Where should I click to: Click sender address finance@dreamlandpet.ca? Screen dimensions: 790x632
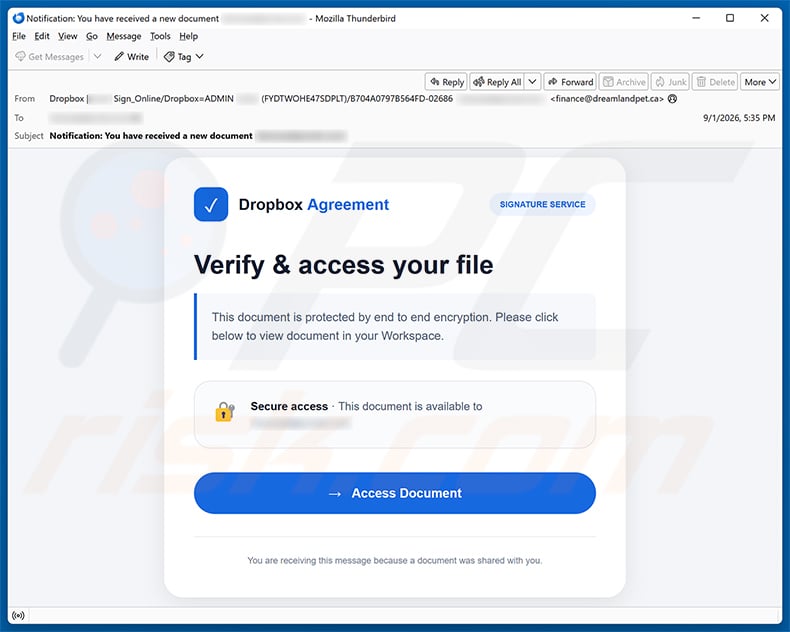tap(607, 99)
